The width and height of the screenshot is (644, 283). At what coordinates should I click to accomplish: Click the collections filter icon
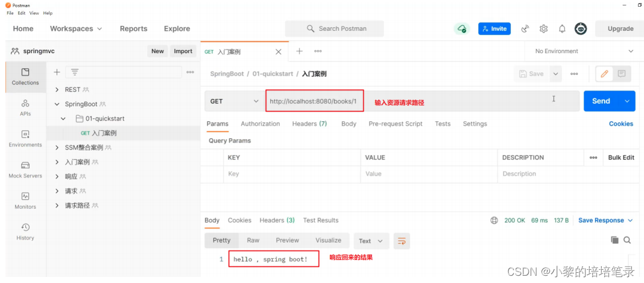pos(74,72)
